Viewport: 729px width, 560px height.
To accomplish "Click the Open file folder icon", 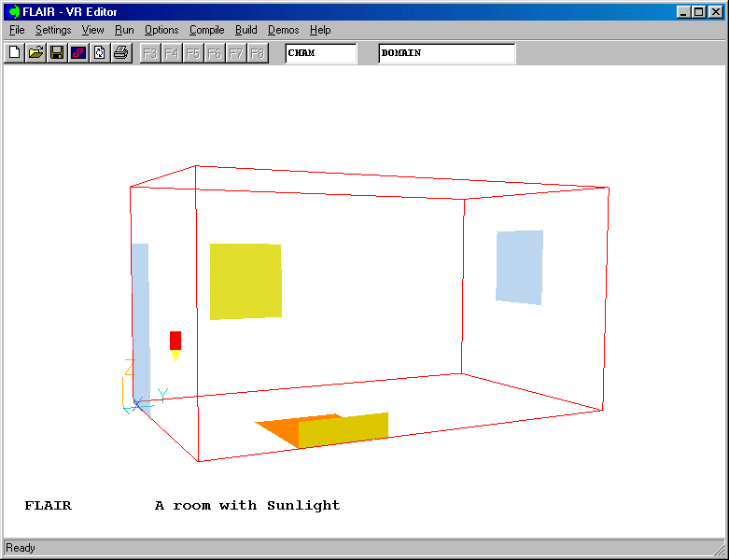I will pos(35,53).
